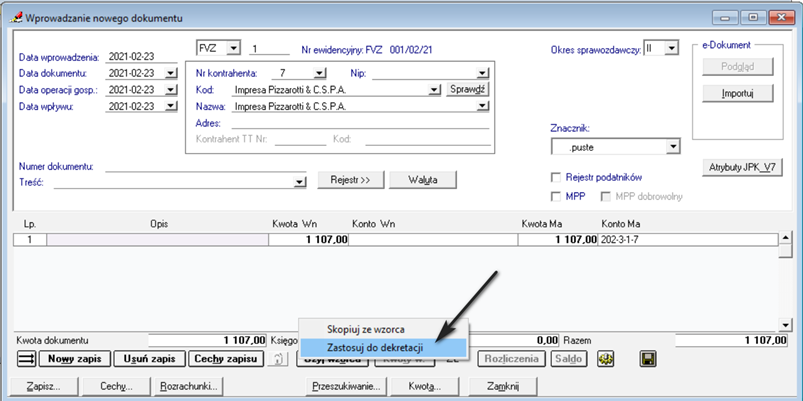Click the table scrollbar up arrow
The height and width of the screenshot is (401, 803).
(x=785, y=238)
